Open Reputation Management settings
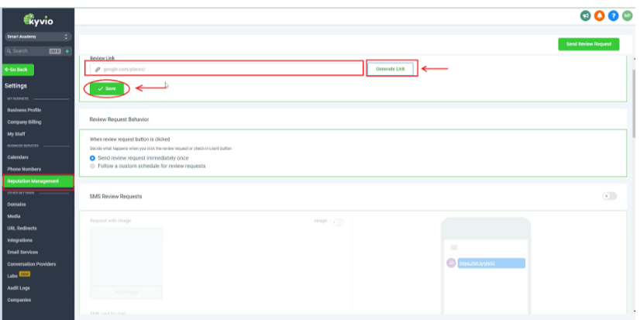Viewport: 644px width, 320px height. click(x=37, y=181)
